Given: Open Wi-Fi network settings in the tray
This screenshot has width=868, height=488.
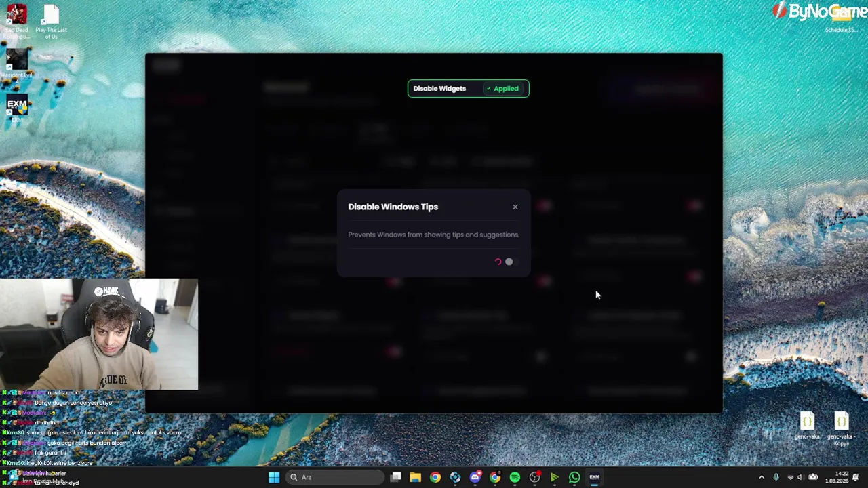Looking at the screenshot, I should (790, 477).
